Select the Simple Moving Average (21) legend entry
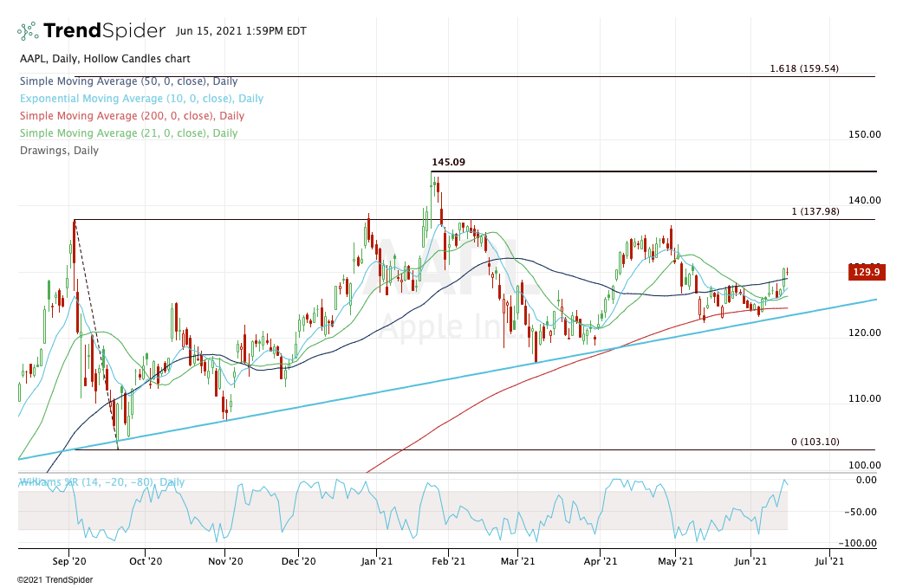 (x=128, y=132)
